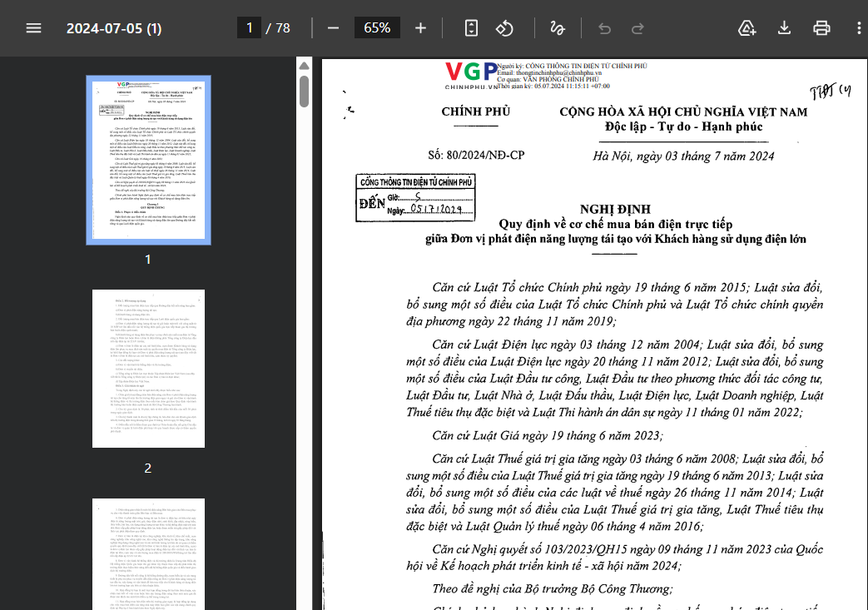Click the thumbnail sidebar scrollbar handle

(x=304, y=92)
